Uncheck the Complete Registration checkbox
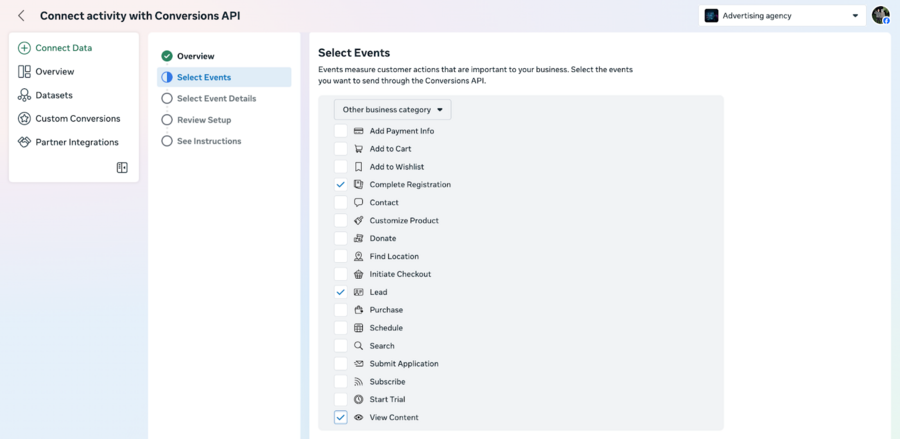Image resolution: width=900 pixels, height=439 pixels. pos(341,185)
